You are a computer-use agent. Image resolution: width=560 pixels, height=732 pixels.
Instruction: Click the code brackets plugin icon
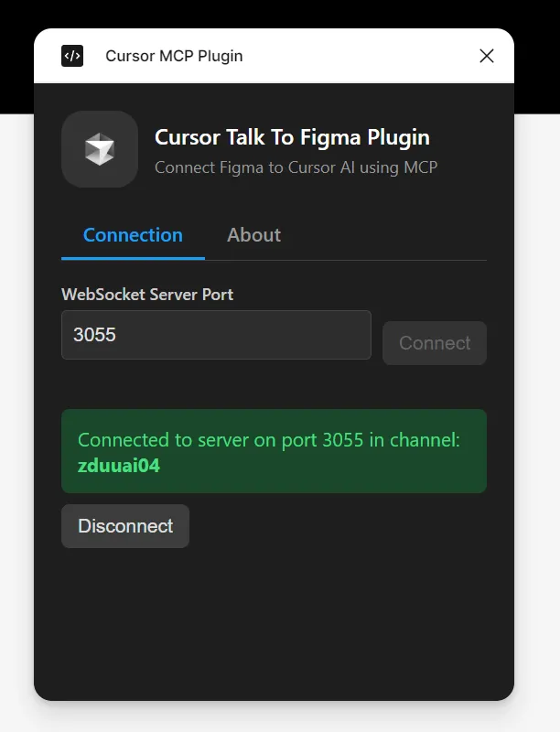coord(72,56)
